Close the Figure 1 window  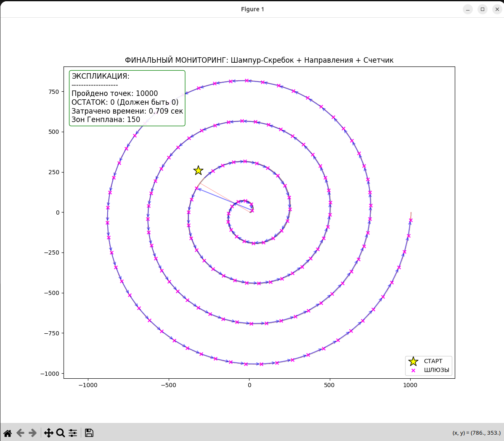497,9
